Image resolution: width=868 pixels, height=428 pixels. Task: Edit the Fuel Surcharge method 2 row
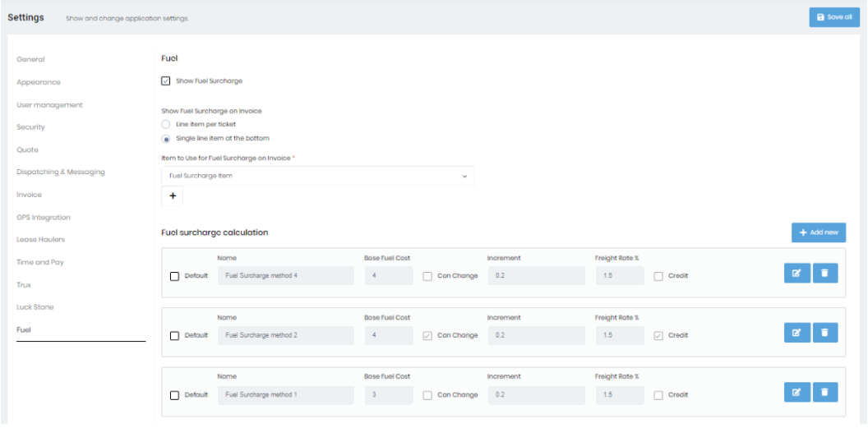coord(796,333)
